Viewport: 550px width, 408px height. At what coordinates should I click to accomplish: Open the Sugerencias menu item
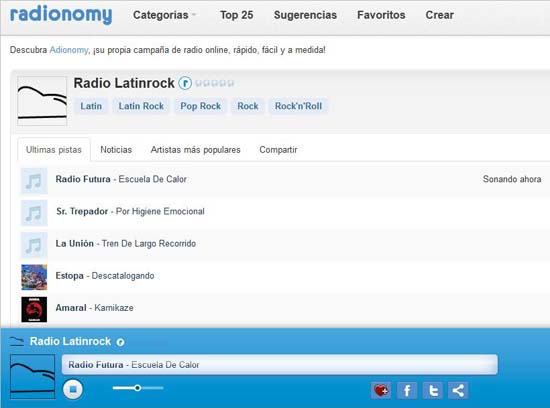(305, 15)
